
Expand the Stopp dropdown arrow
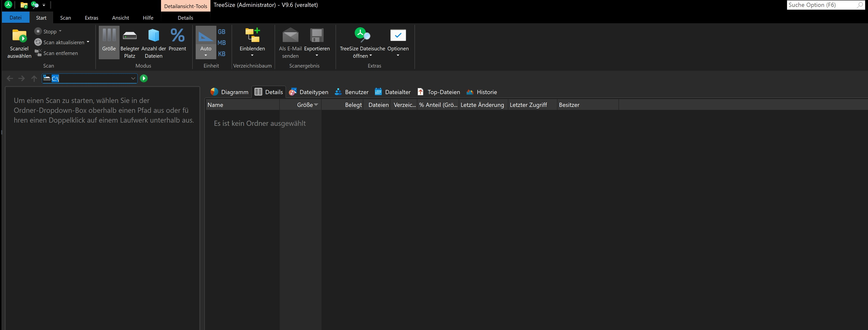60,31
